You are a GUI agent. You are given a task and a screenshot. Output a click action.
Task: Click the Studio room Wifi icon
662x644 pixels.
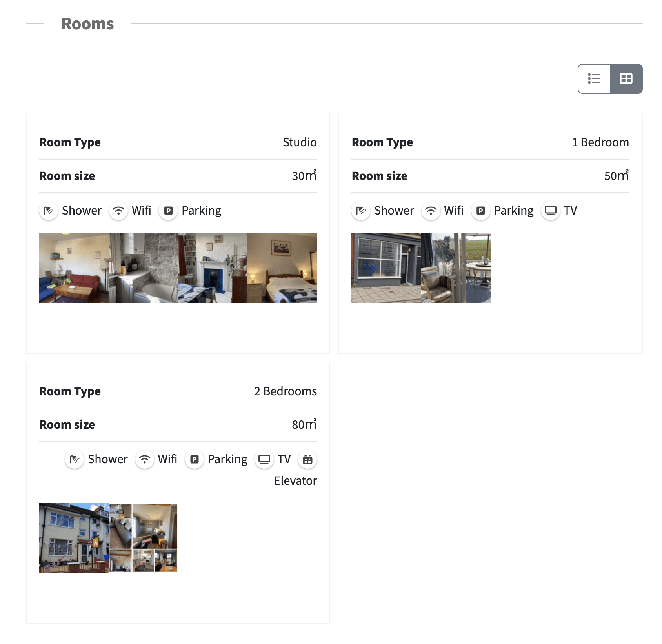(118, 211)
